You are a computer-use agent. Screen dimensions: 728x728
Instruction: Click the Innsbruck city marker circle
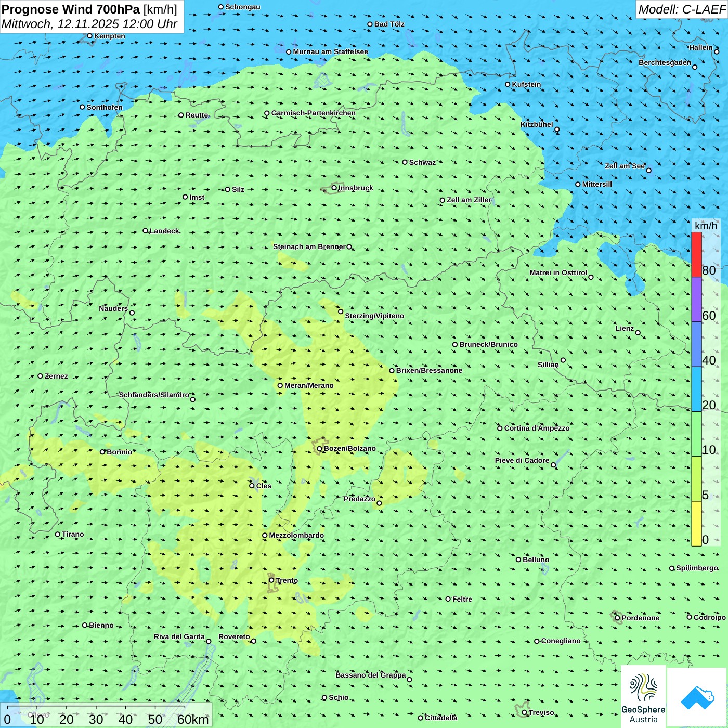click(x=334, y=188)
